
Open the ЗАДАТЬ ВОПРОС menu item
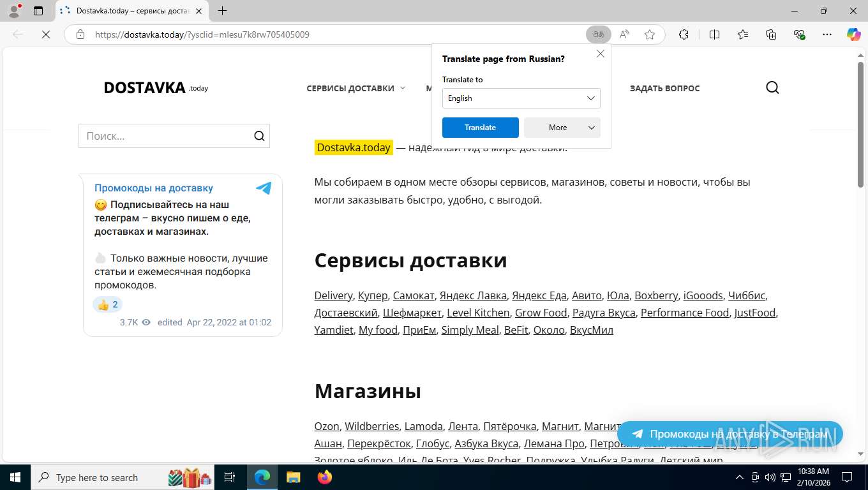click(x=664, y=88)
